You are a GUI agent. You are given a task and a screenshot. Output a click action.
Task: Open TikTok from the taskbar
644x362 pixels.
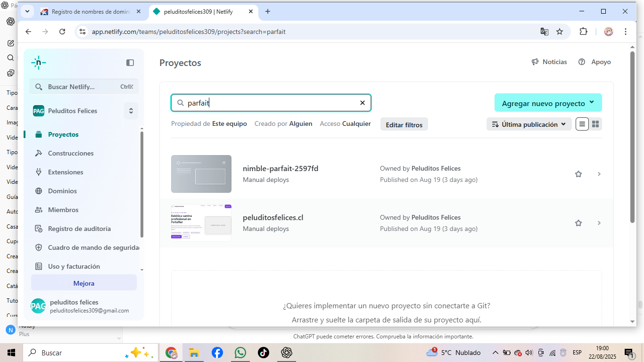(263, 353)
